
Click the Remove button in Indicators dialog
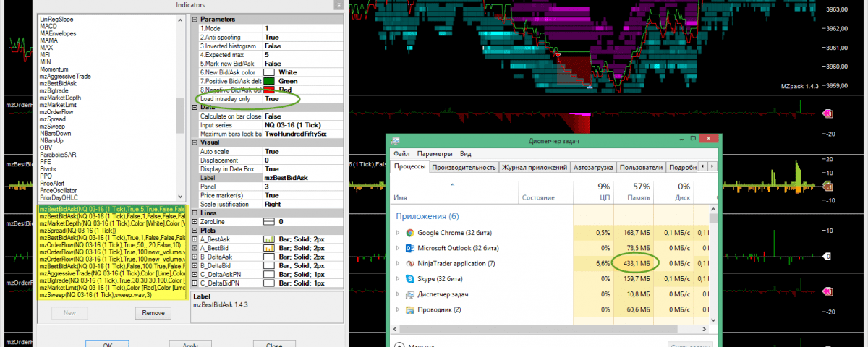[x=153, y=313]
